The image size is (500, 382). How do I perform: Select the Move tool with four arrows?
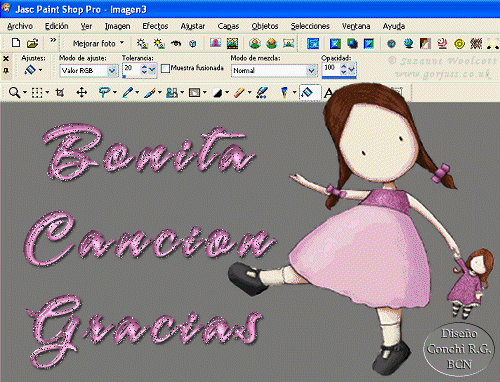[82, 92]
